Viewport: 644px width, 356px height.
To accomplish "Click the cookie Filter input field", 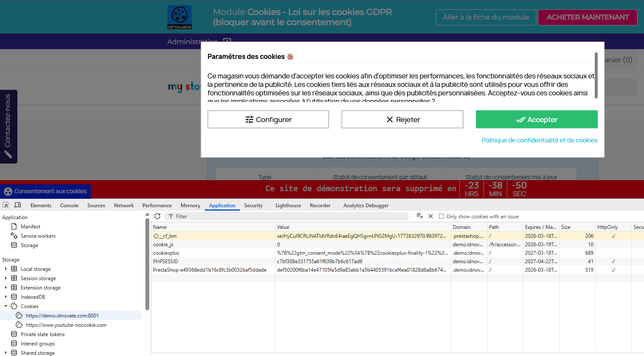I will [x=287, y=216].
